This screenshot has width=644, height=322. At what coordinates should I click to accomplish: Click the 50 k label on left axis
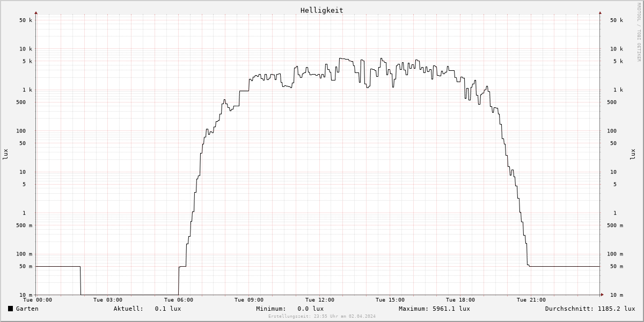(x=26, y=20)
